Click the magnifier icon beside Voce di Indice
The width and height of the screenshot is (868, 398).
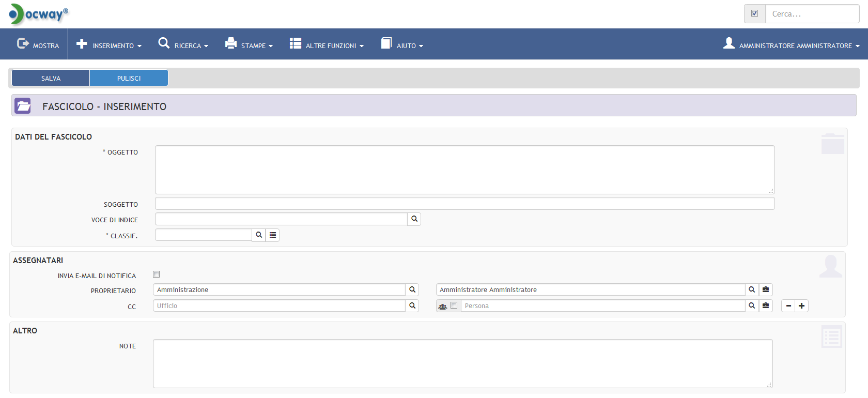414,219
